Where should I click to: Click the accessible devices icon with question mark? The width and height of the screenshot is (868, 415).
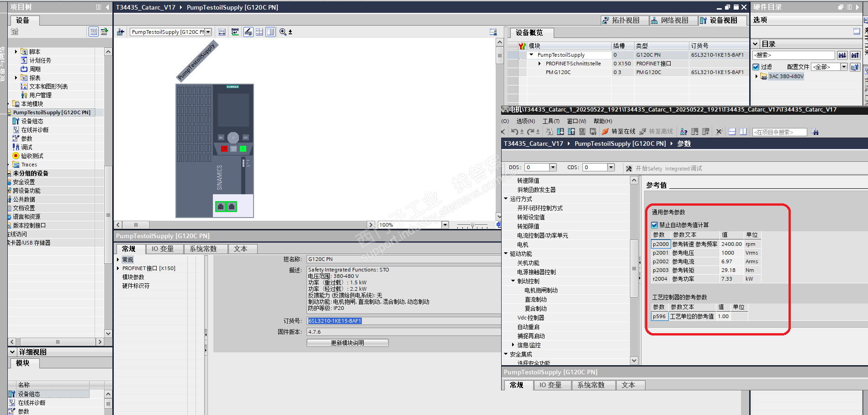[684, 132]
